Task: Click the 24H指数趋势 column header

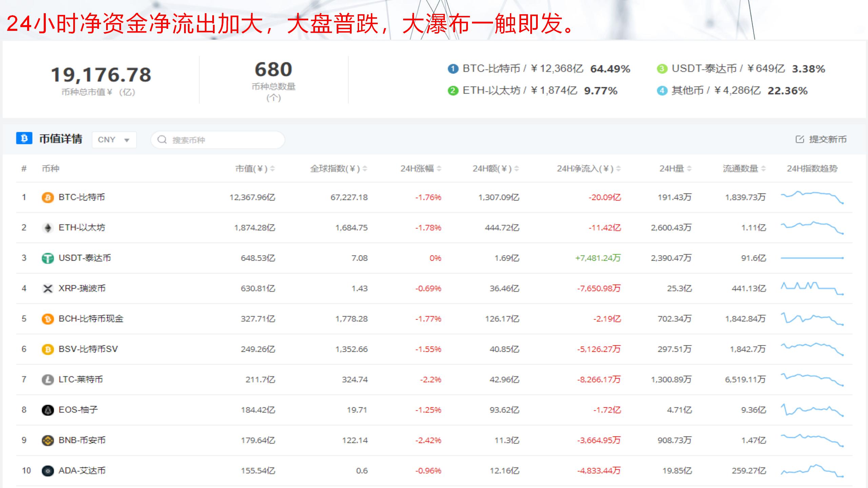Action: [x=812, y=168]
